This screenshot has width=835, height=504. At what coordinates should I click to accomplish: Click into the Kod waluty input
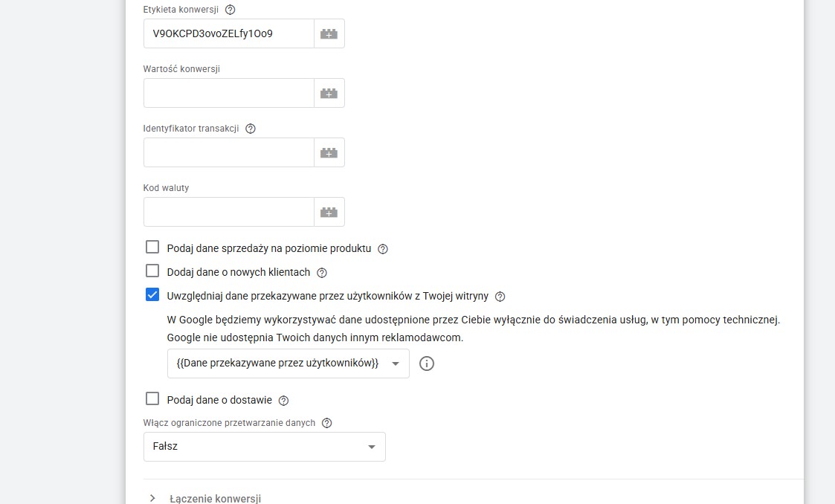(228, 212)
